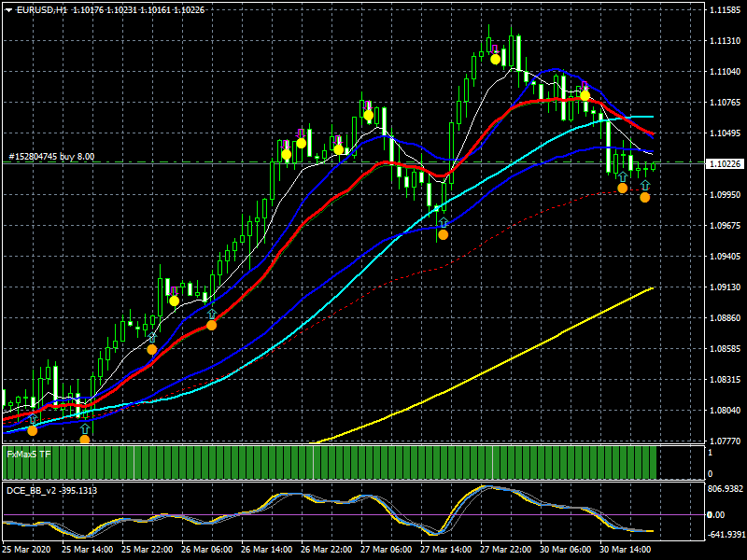Click the purple zero line in DCE_BB_v2 panel
This screenshot has width=747, height=560.
click(353, 515)
